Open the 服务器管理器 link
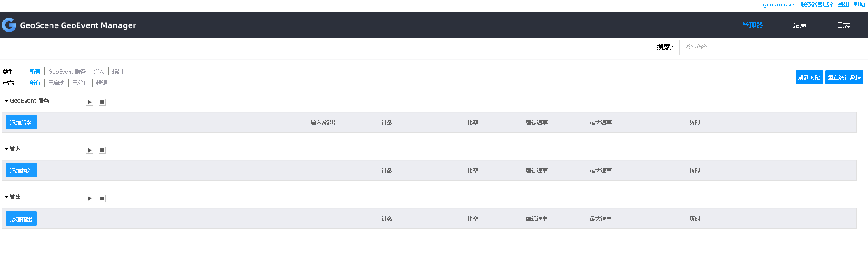The image size is (868, 271). coord(817,4)
